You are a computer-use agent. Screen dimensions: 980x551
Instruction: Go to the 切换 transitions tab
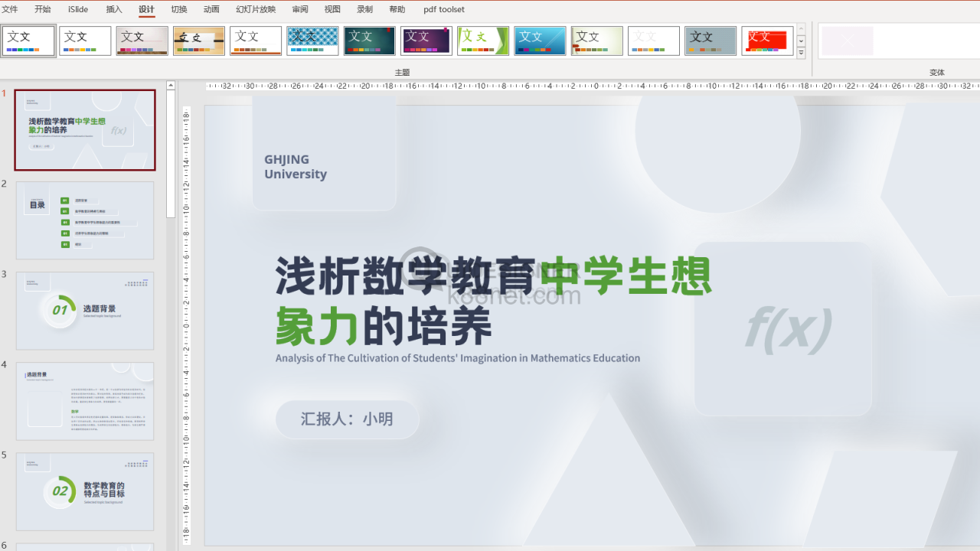[179, 9]
